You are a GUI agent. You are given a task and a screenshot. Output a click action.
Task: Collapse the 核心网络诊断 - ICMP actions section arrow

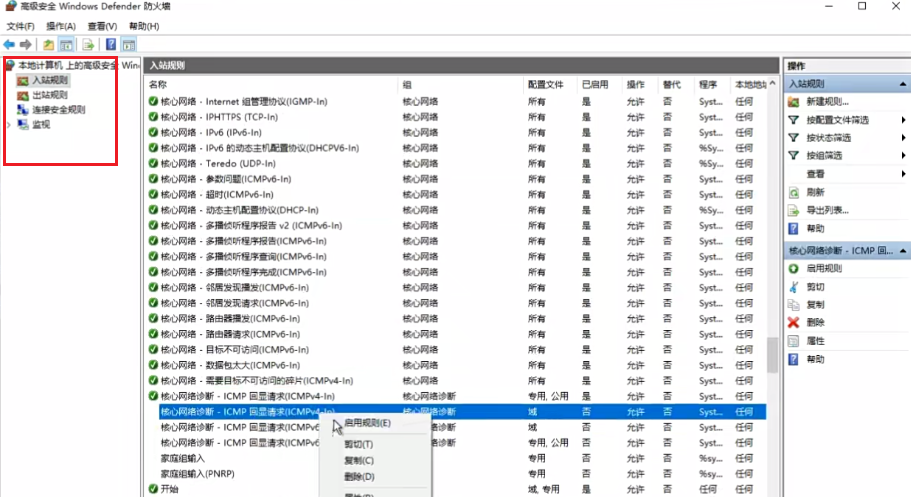click(x=903, y=251)
